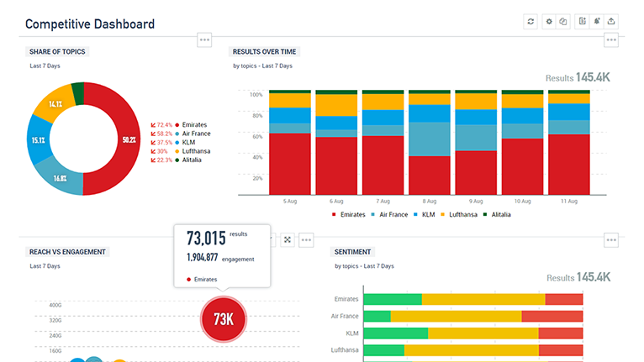
Task: Toggle Emirates in Share of Topics legend
Action: tap(191, 125)
